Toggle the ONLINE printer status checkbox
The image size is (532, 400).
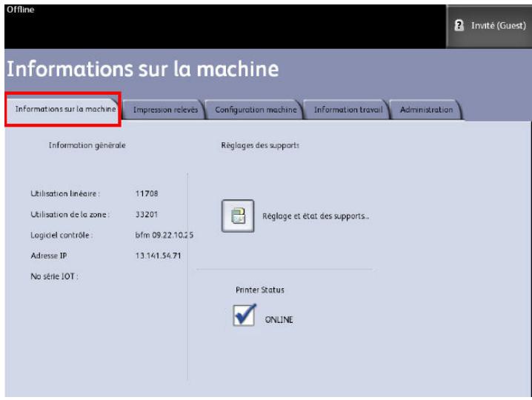[x=244, y=317]
